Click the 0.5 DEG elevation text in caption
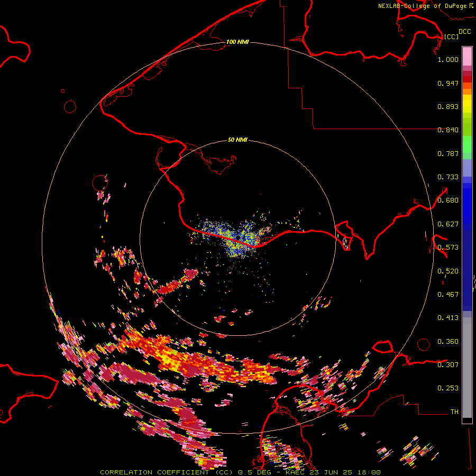This screenshot has width=476, height=476. click(254, 472)
